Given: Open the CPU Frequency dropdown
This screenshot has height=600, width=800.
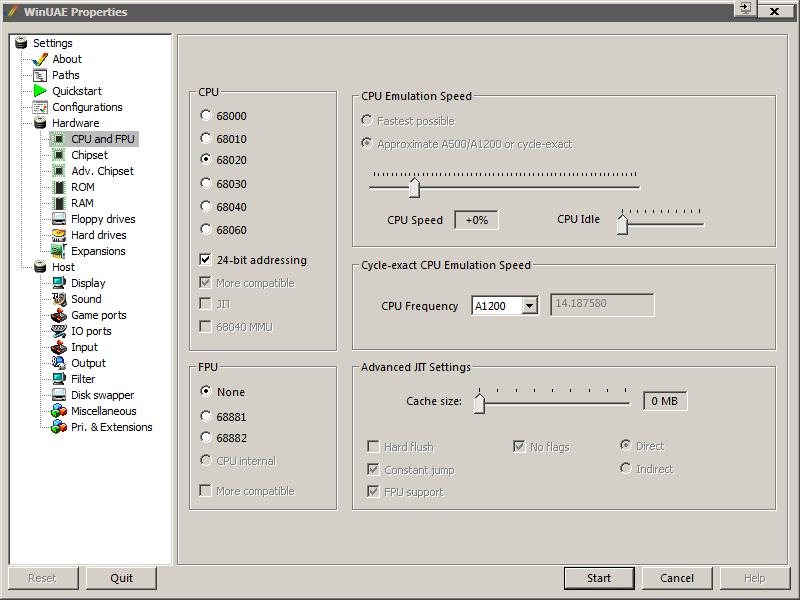Looking at the screenshot, I should [530, 306].
